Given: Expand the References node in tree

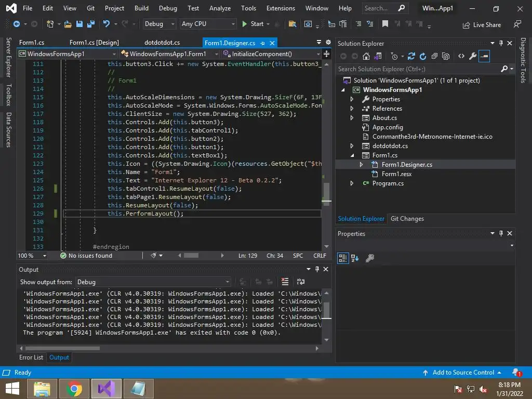Looking at the screenshot, I should 352,109.
